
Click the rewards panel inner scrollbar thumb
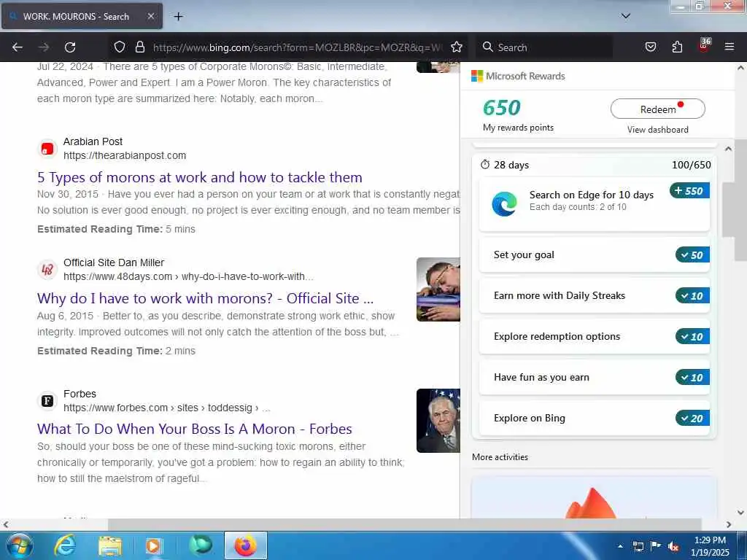pos(728,209)
